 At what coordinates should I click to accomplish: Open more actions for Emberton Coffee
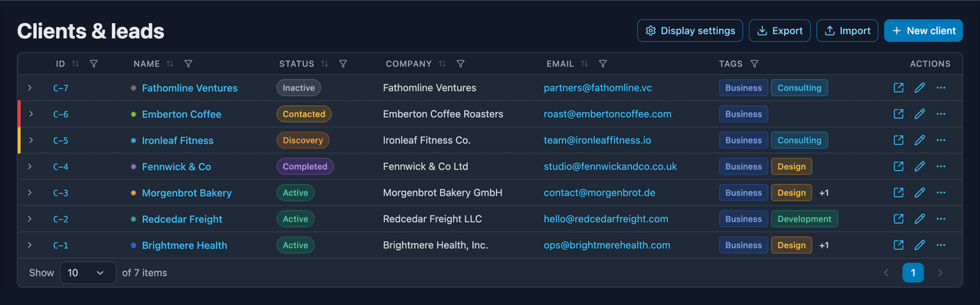point(941,114)
